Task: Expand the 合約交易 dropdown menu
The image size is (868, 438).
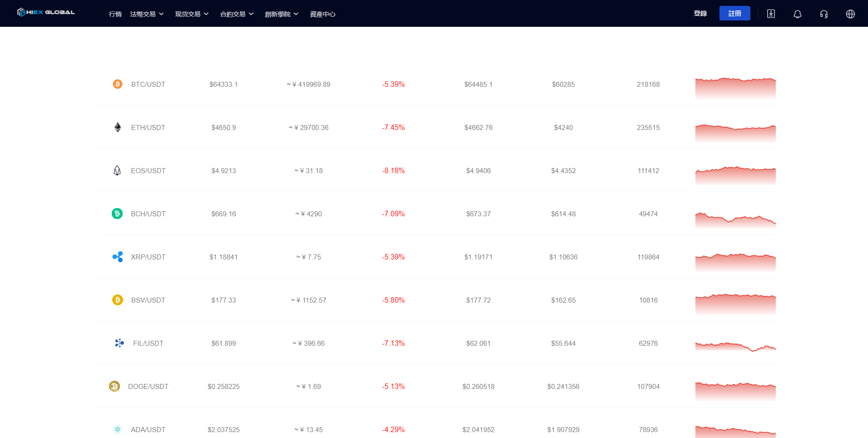Action: [237, 14]
